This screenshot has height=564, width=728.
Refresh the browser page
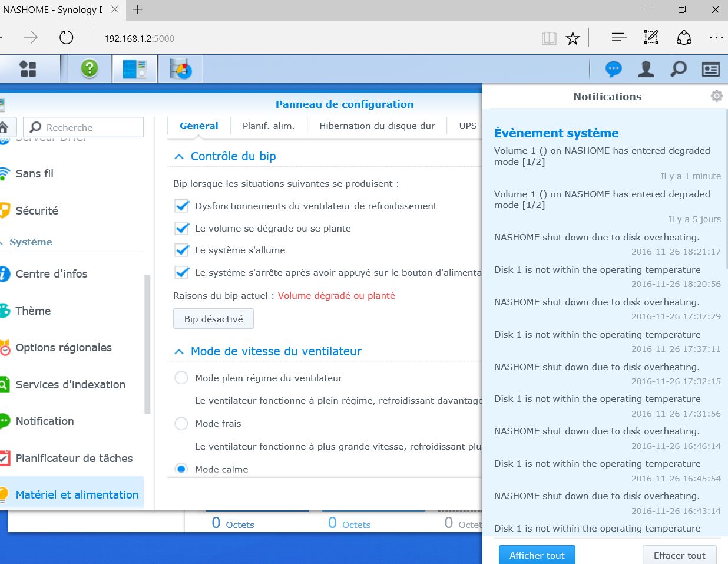point(67,38)
